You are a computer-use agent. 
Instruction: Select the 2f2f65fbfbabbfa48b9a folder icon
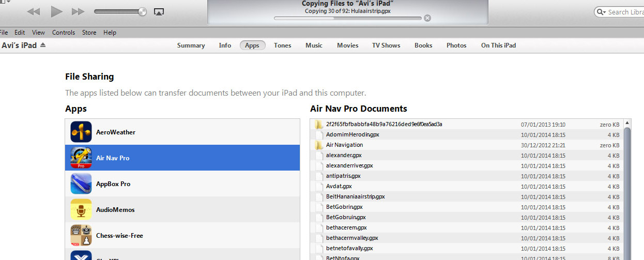point(319,124)
